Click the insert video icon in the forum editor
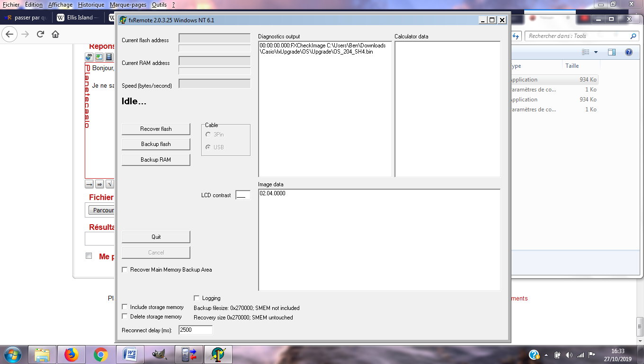The image size is (644, 364). click(109, 57)
